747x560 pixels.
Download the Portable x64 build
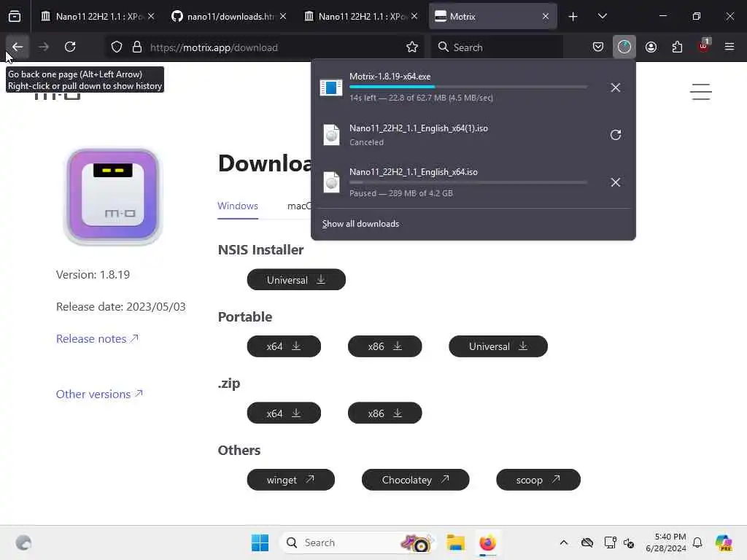[284, 346]
